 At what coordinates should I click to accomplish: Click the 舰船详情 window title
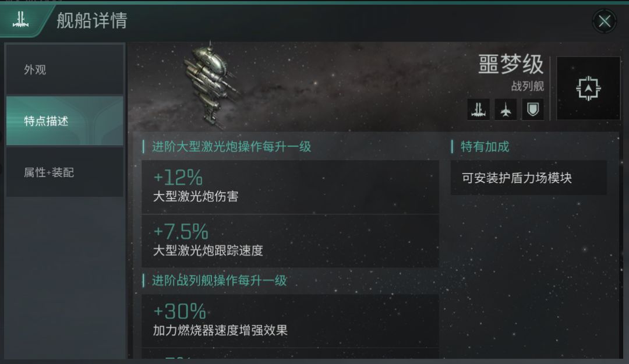point(92,20)
